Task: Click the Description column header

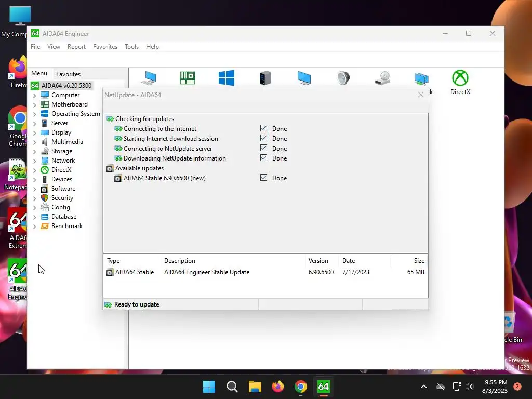Action: click(233, 261)
